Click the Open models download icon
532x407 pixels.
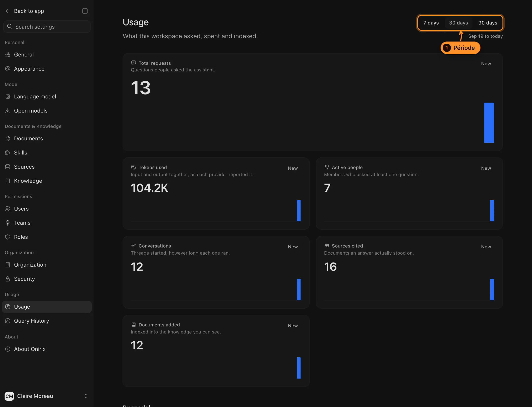(x=8, y=111)
